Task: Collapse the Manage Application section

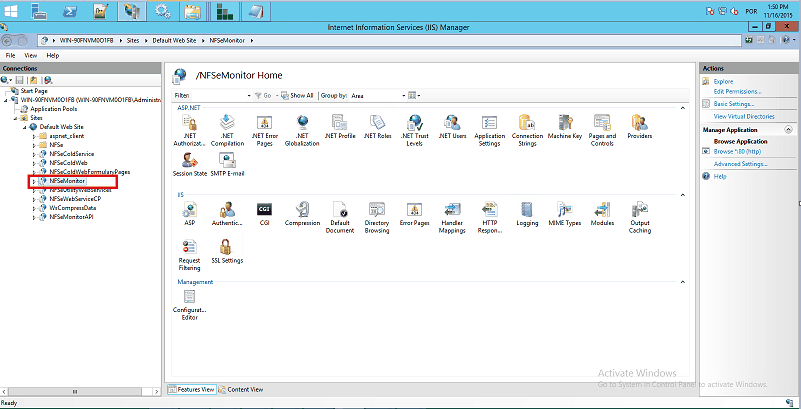Action: click(790, 130)
